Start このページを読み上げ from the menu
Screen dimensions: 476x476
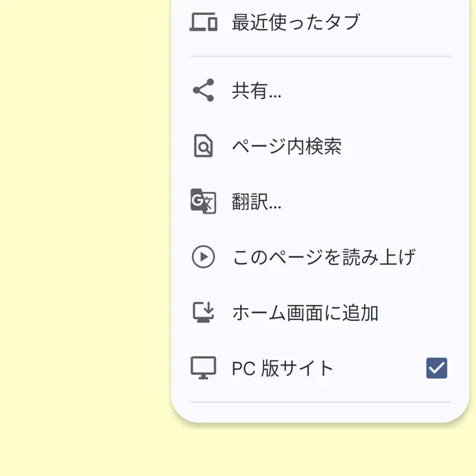pyautogui.click(x=324, y=257)
